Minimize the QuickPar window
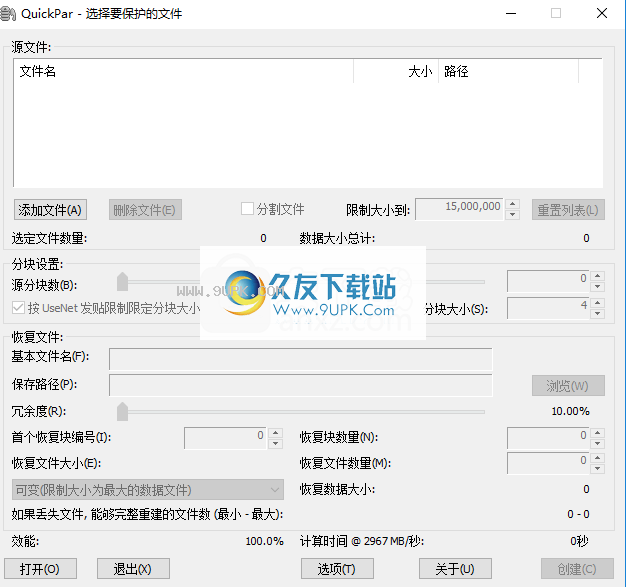Screen dimensions: 626x587 [511, 14]
